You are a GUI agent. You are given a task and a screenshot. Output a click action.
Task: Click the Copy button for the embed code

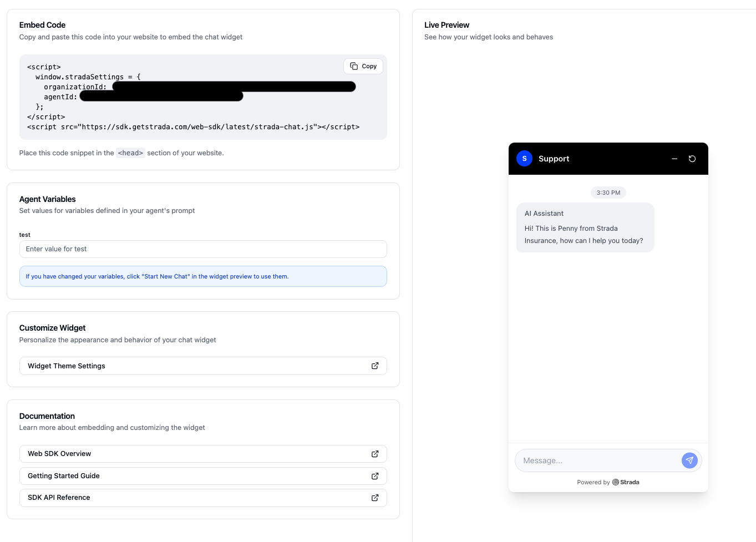(x=363, y=66)
